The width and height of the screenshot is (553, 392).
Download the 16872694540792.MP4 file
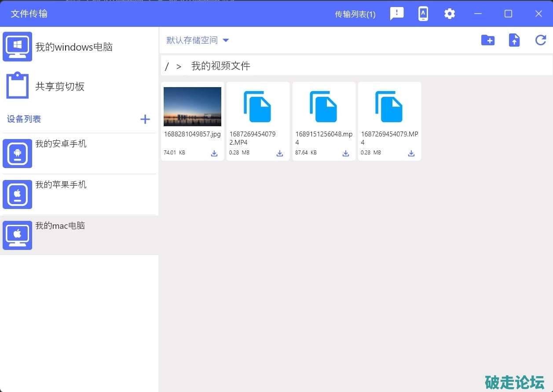tap(279, 153)
